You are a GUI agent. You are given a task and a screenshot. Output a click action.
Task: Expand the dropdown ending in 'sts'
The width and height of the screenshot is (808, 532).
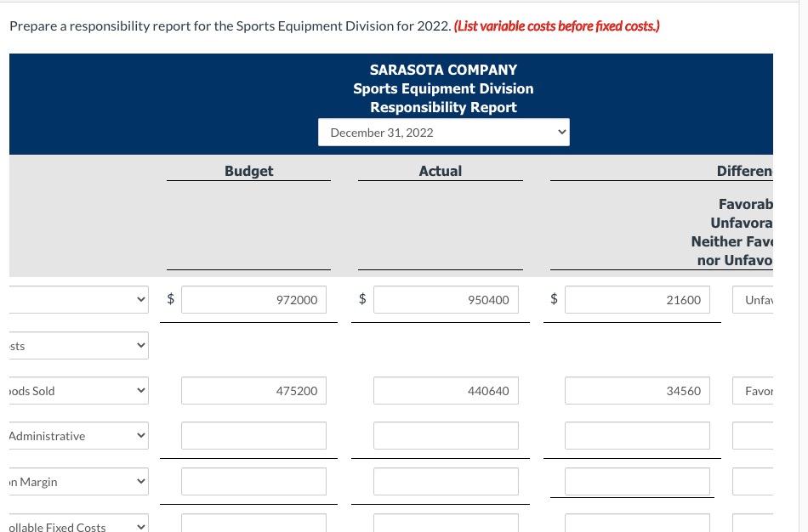click(79, 346)
